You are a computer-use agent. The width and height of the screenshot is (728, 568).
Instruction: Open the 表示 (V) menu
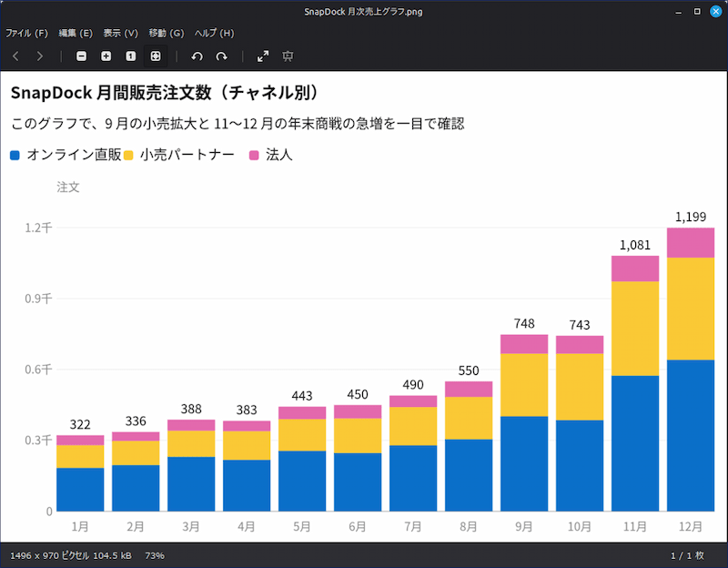(121, 33)
